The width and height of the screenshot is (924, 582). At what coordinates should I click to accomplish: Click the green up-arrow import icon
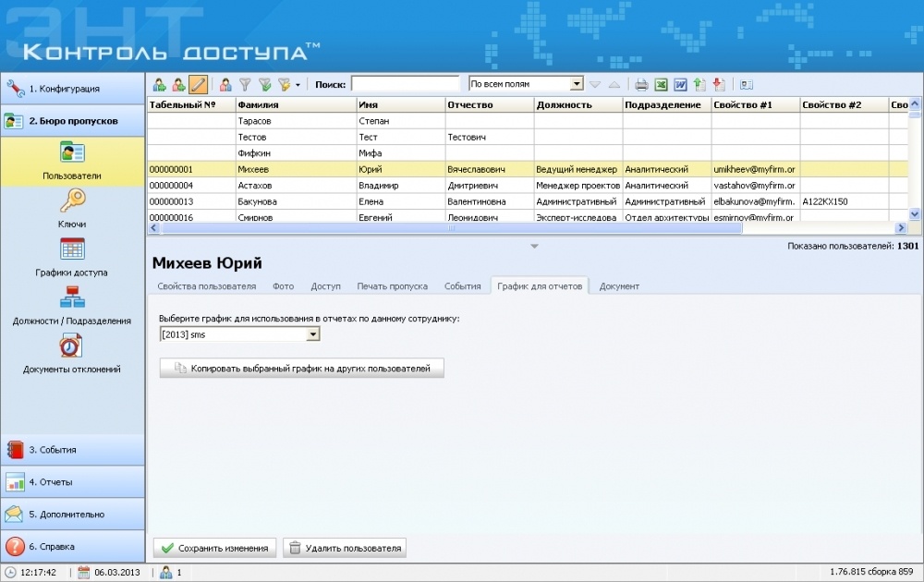coord(699,85)
